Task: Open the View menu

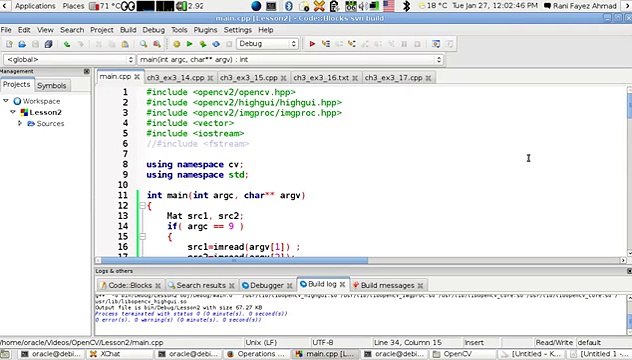Action: 45,30
